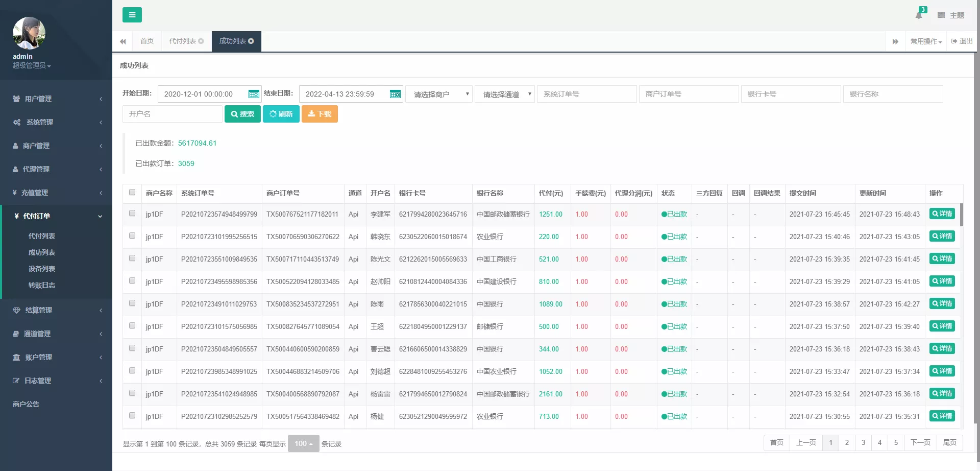Click the green hamburger menu toggle
Screen dimensions: 980x471
(132, 15)
